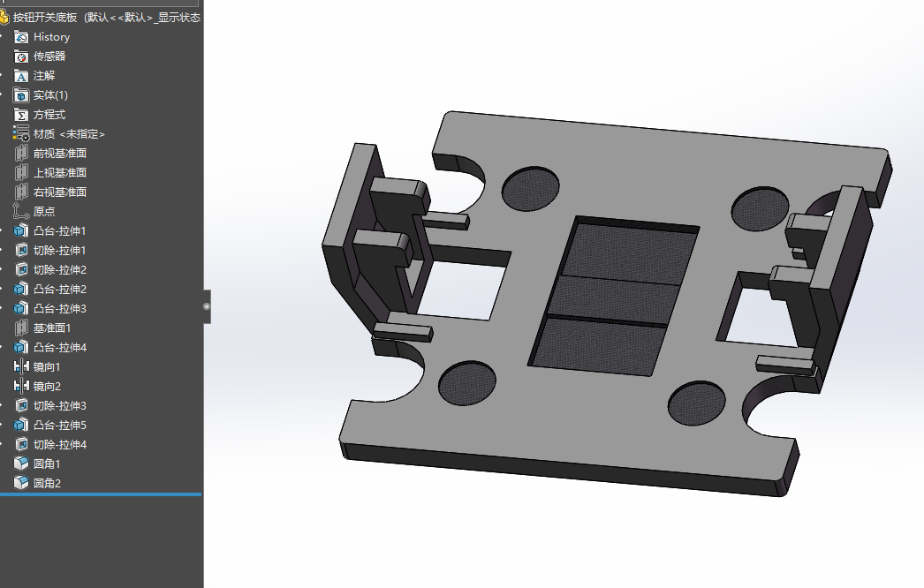The image size is (924, 588).
Task: Select the '原点' label
Action: click(44, 212)
